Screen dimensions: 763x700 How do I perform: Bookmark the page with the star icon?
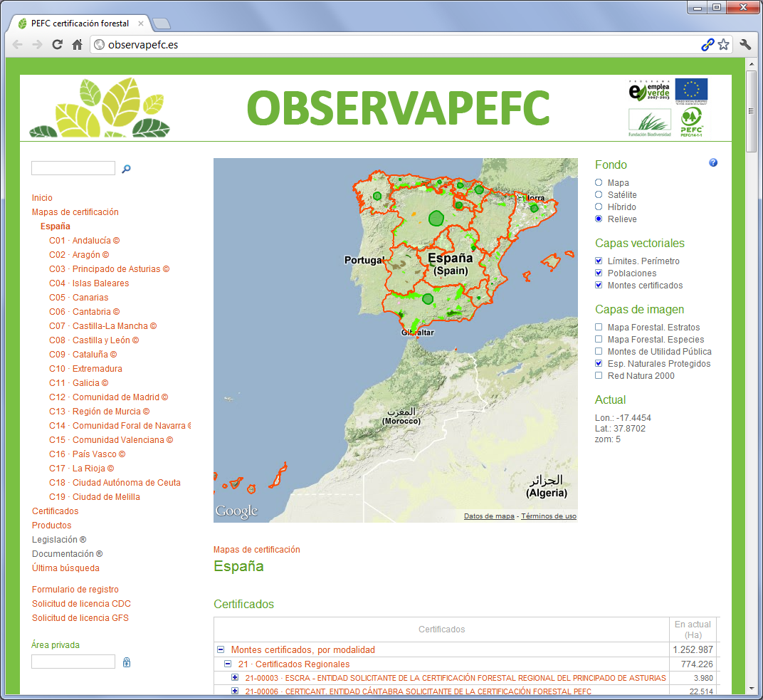(724, 45)
